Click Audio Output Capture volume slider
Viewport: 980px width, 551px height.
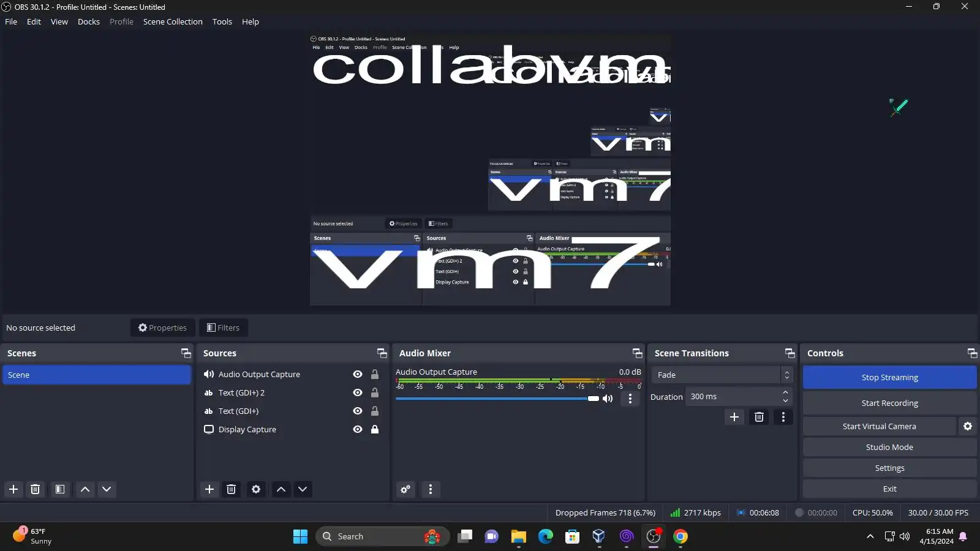point(497,399)
